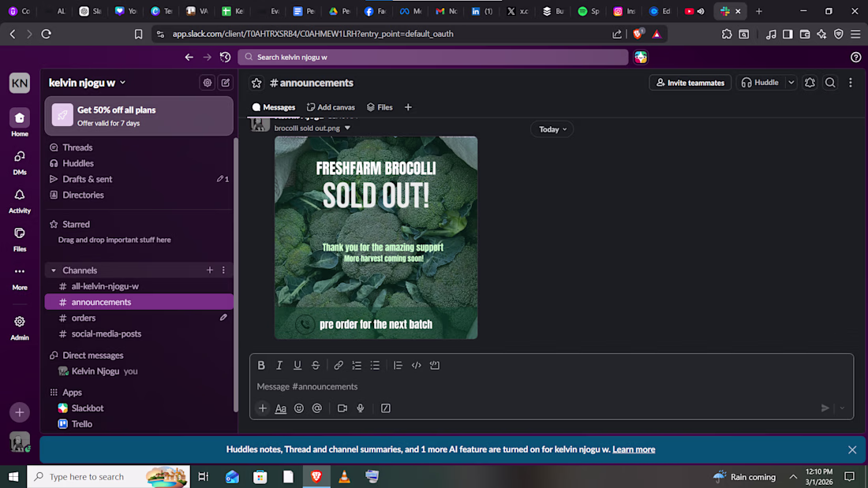
Task: Open Huddles in the sidebar
Action: pyautogui.click(x=139, y=163)
